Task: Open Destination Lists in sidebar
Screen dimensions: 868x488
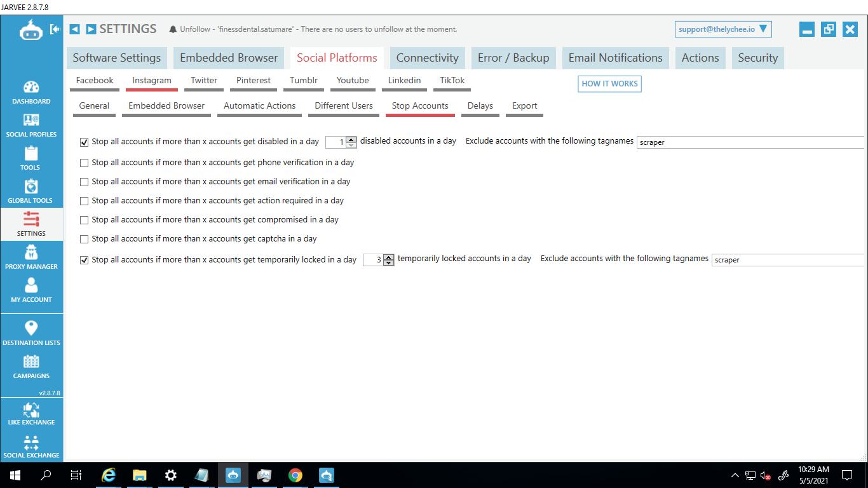Action: (31, 332)
